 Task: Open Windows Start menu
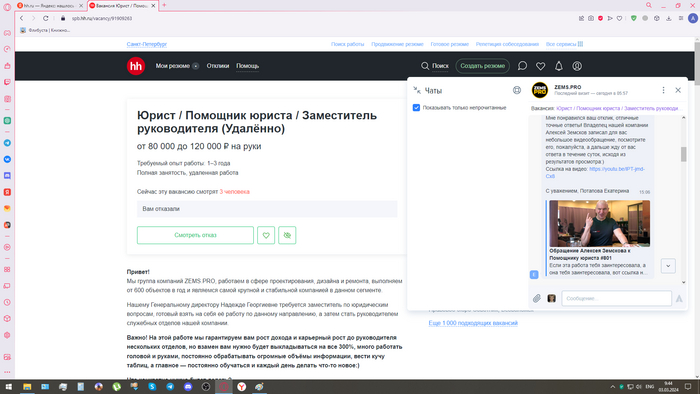(x=8, y=386)
